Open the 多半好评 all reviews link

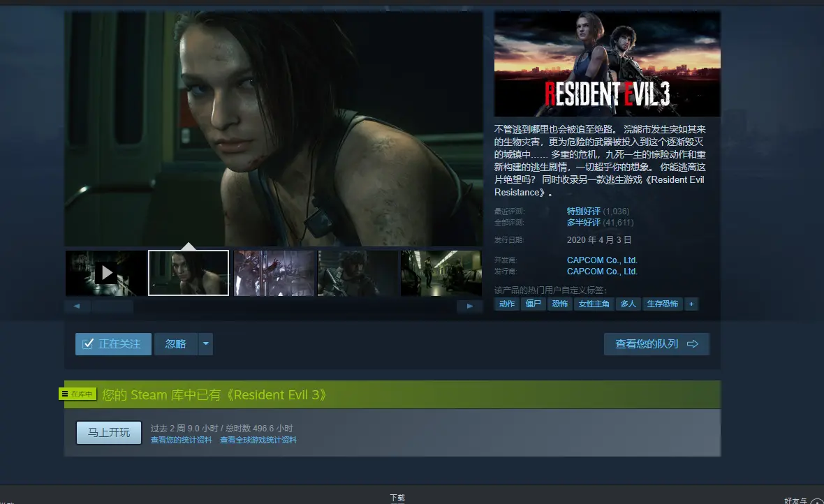(x=583, y=222)
